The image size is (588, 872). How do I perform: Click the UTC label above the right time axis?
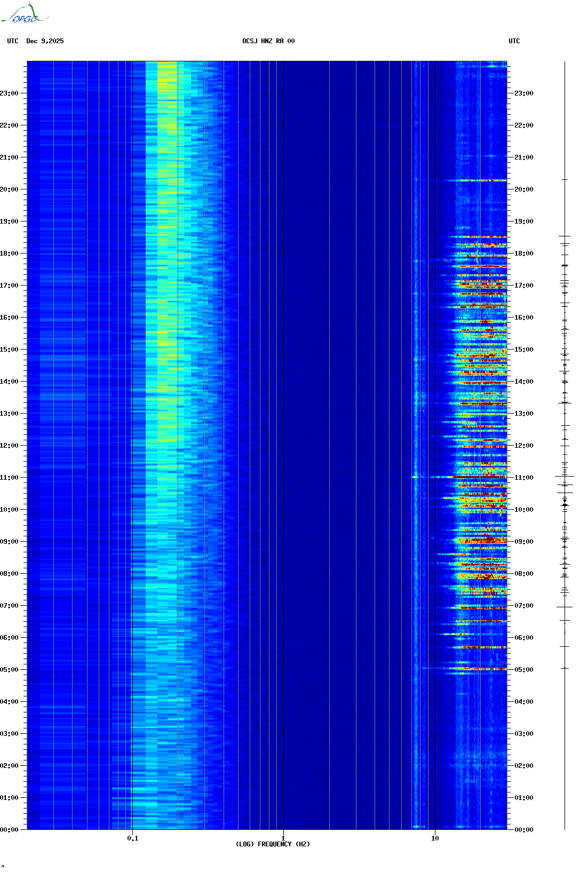(514, 41)
